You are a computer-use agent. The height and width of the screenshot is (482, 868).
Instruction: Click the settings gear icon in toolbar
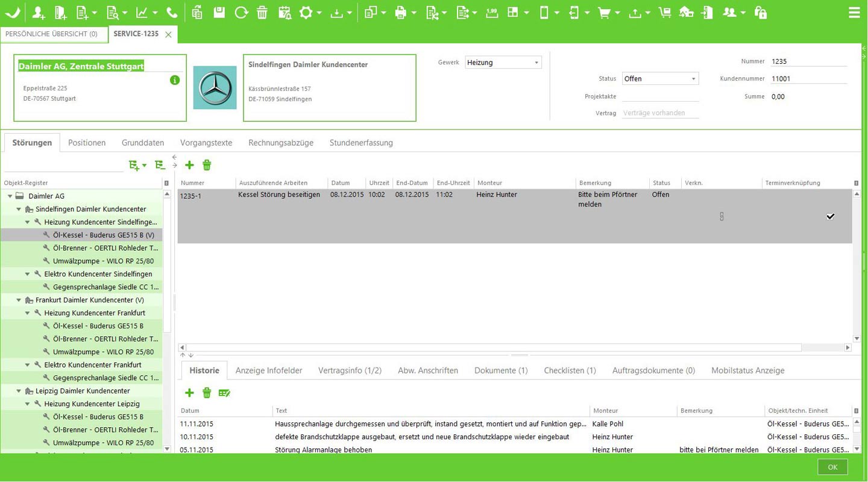tap(306, 12)
